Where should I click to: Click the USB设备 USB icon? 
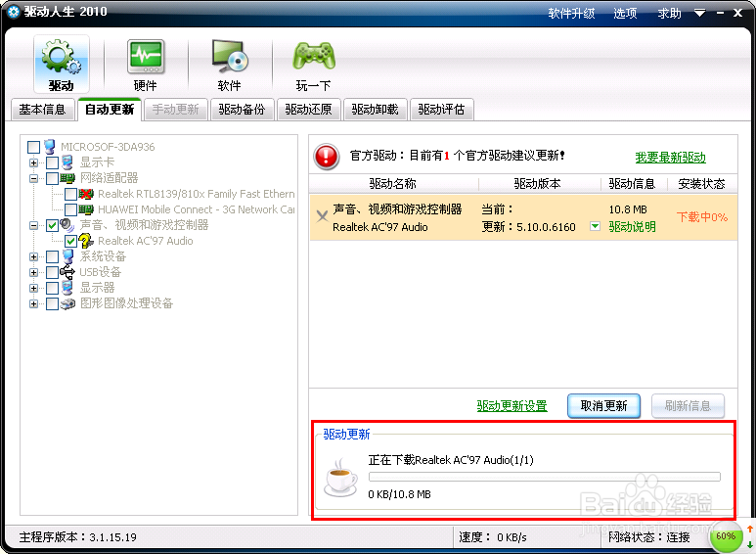[67, 272]
